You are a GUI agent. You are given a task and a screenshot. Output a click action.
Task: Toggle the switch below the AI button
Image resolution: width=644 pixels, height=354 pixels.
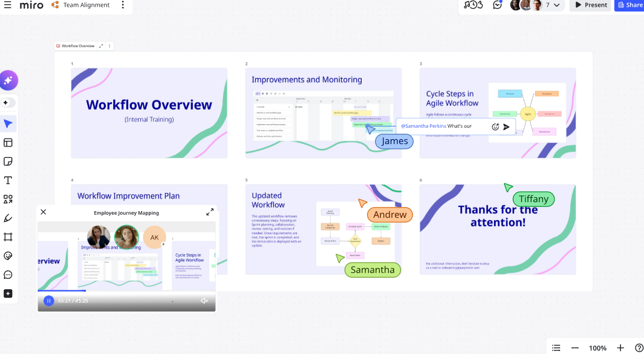coord(8,103)
